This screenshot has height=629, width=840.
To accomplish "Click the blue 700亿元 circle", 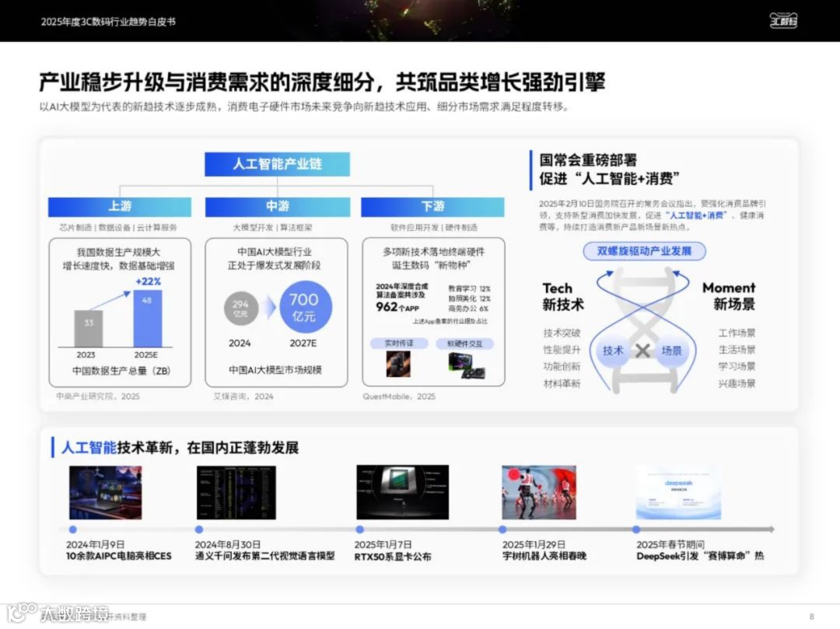I will coord(306,307).
